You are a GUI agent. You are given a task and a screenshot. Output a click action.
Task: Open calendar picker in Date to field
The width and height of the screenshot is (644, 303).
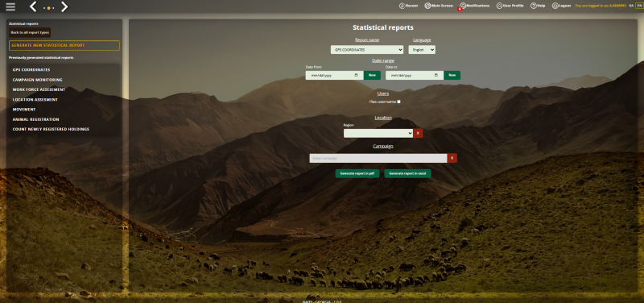(436, 75)
